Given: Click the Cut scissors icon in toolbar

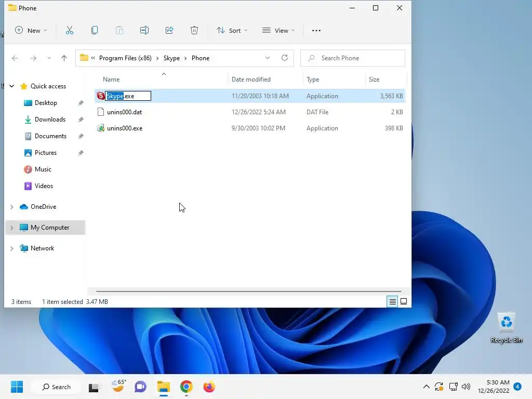Looking at the screenshot, I should point(69,31).
